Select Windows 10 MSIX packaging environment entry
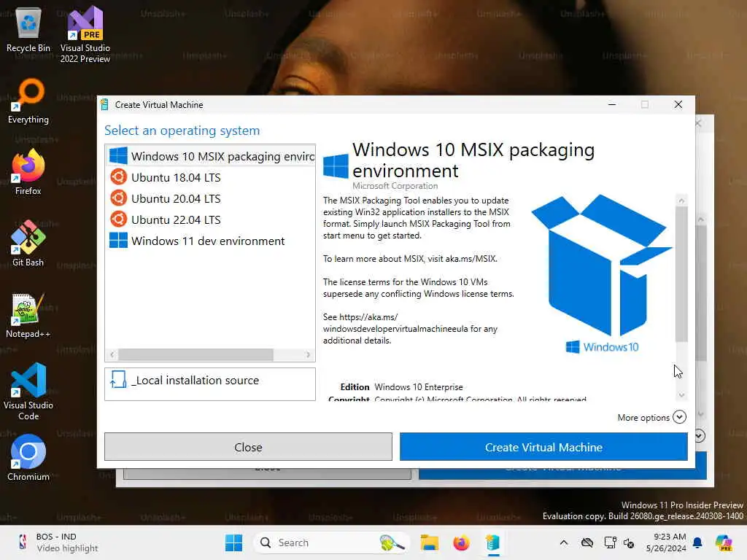This screenshot has width=747, height=560. click(210, 156)
